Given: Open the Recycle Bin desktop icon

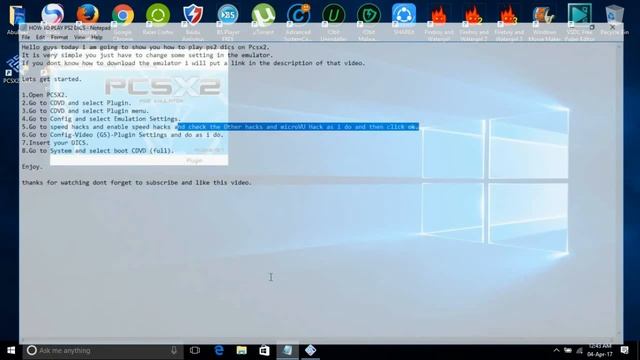Looking at the screenshot, I should pos(614,16).
